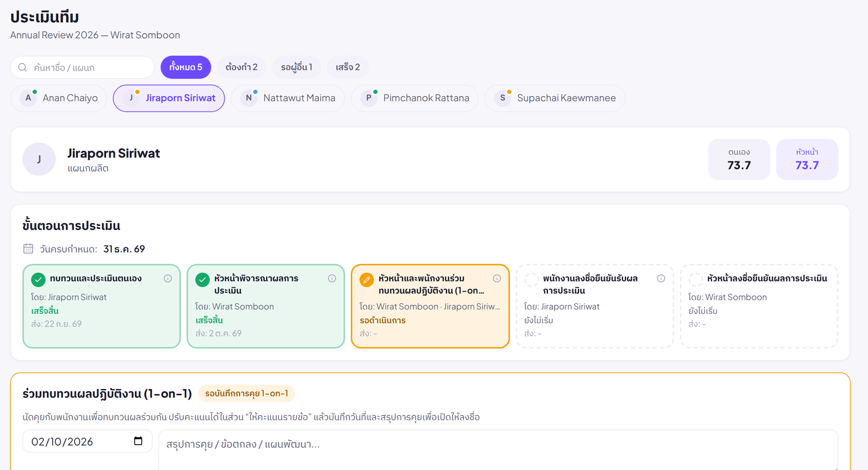Select employee Anan Chaiyo
Screen dimensions: 868x470
pyautogui.click(x=58, y=98)
